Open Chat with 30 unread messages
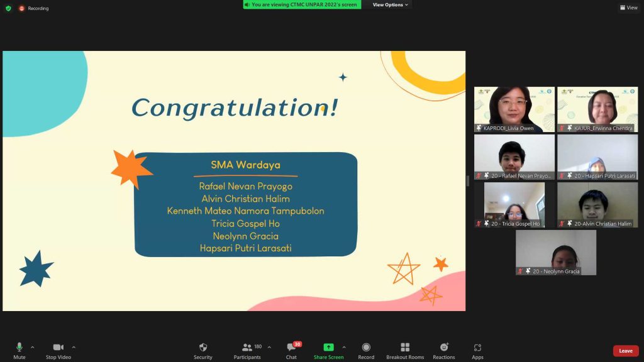Viewport: 644px width, 362px height. click(291, 348)
